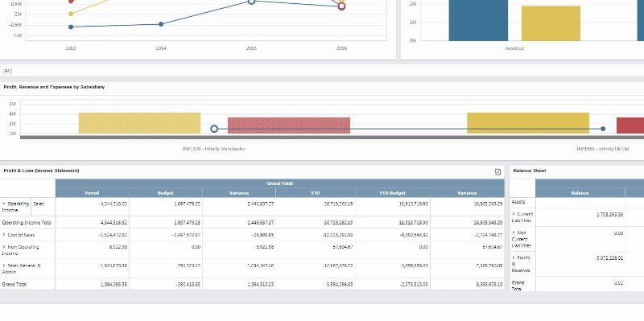Screen dimensions: 644x321
Task: Click the YTD Budget column header
Action: tap(393, 193)
